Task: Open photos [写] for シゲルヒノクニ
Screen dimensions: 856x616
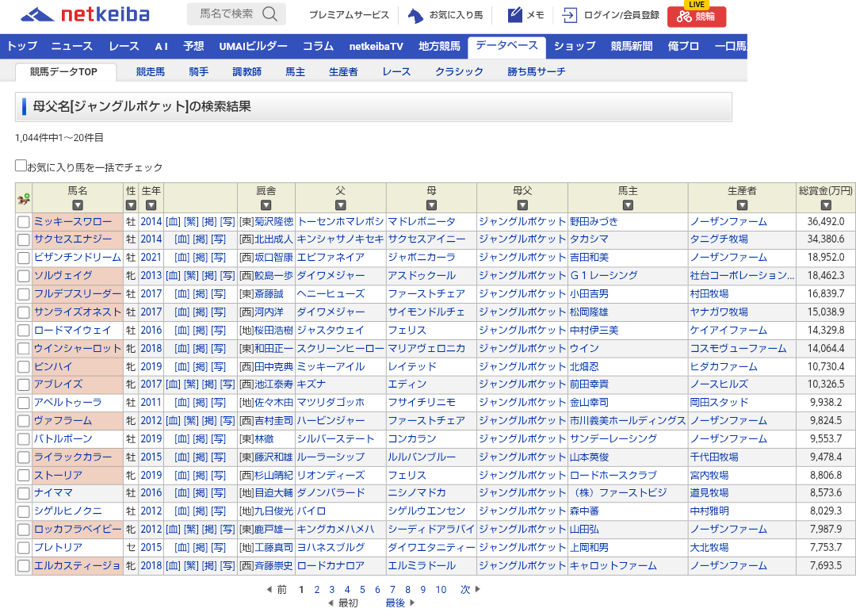Action: click(x=219, y=511)
